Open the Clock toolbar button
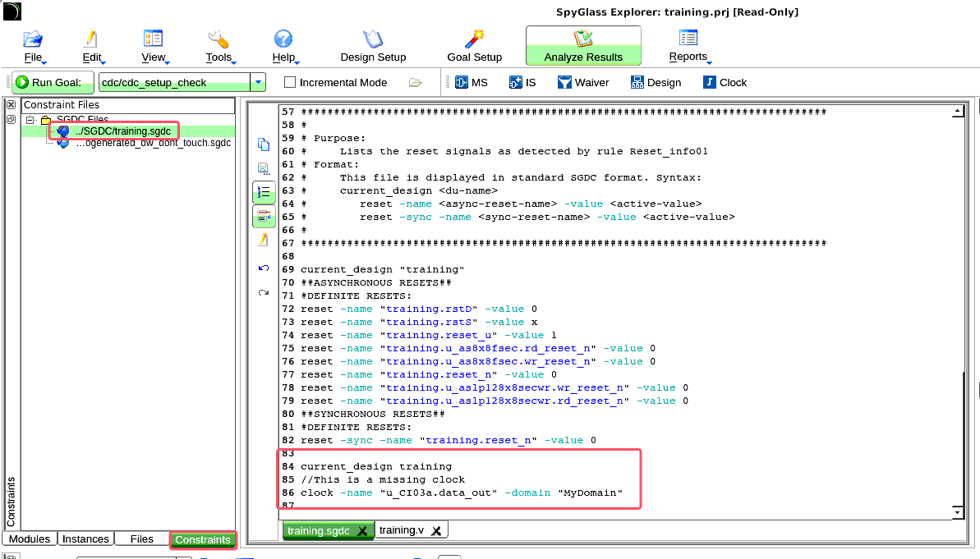This screenshot has height=559, width=980. pyautogui.click(x=725, y=82)
